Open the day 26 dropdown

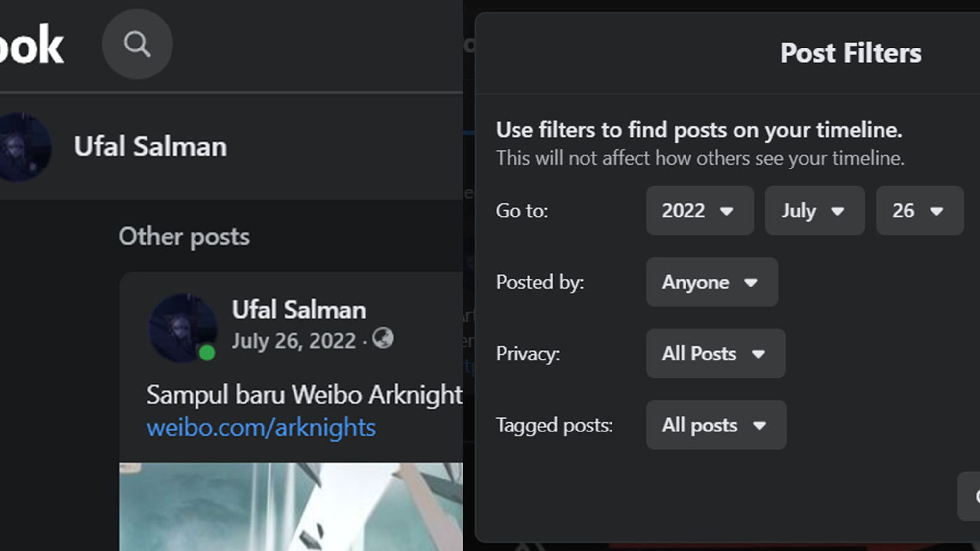pos(920,211)
